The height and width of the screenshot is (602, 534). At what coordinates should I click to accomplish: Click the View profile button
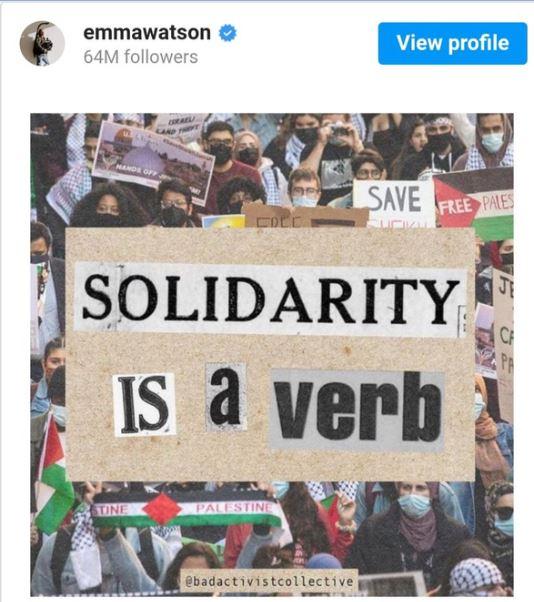(453, 43)
